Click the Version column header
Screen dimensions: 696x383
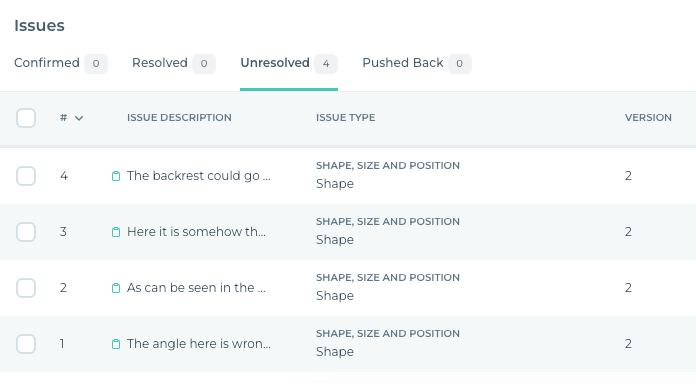pyautogui.click(x=648, y=118)
